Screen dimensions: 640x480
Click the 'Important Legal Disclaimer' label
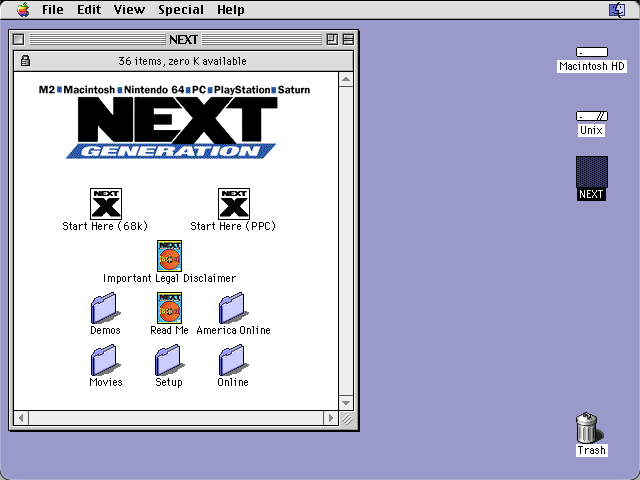[169, 278]
